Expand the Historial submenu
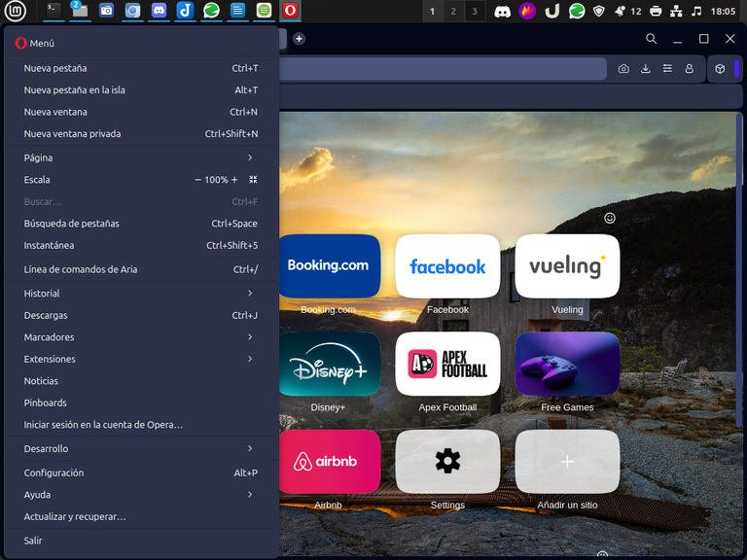 141,294
